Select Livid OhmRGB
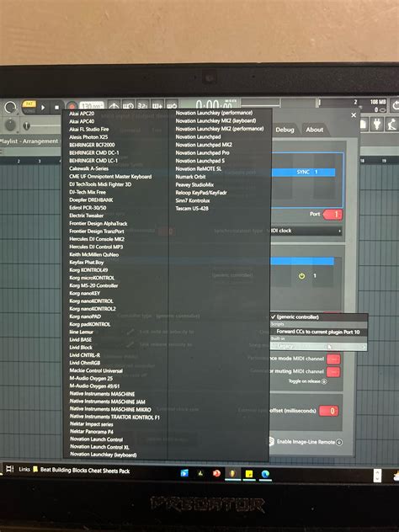This screenshot has width=399, height=532. 83,363
